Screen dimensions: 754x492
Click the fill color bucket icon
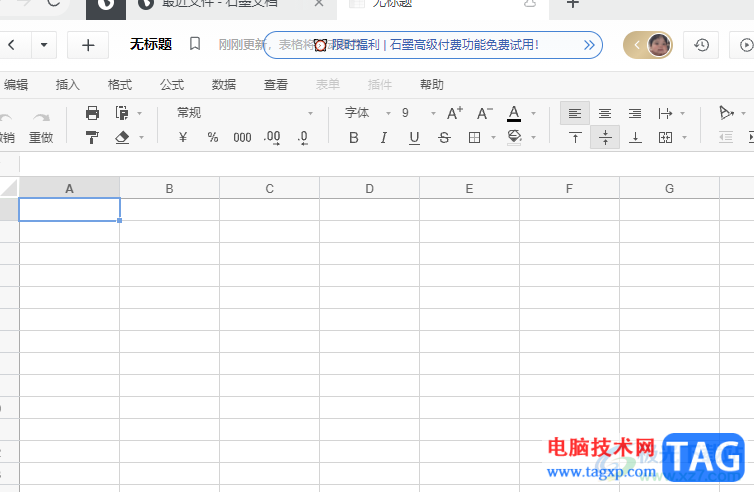pos(514,138)
